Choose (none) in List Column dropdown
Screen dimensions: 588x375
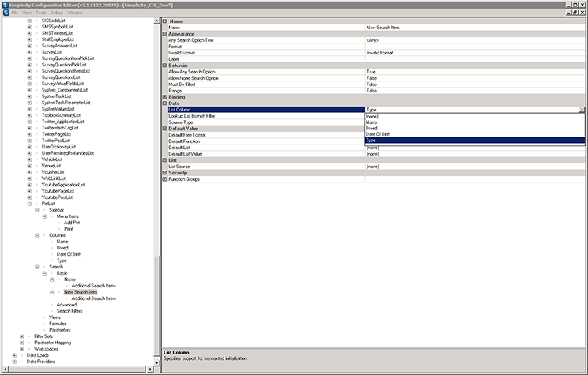(475, 117)
